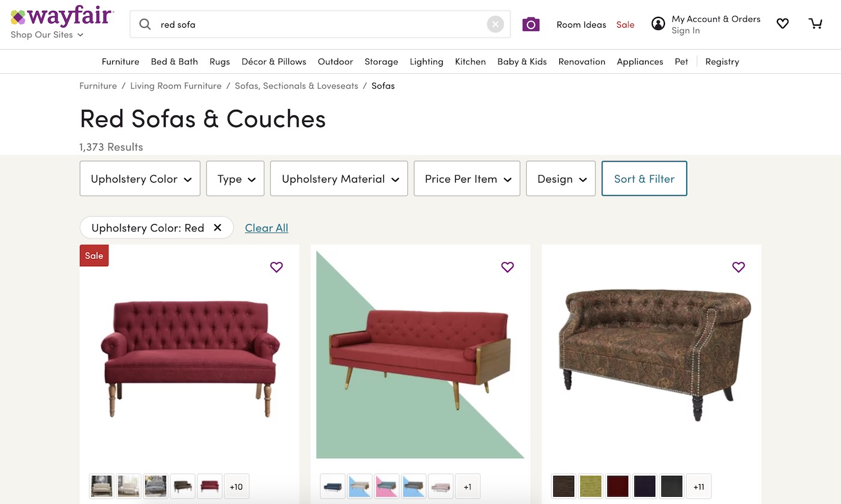The image size is (841, 504).
Task: Click into the red sofa search field
Action: tap(318, 25)
